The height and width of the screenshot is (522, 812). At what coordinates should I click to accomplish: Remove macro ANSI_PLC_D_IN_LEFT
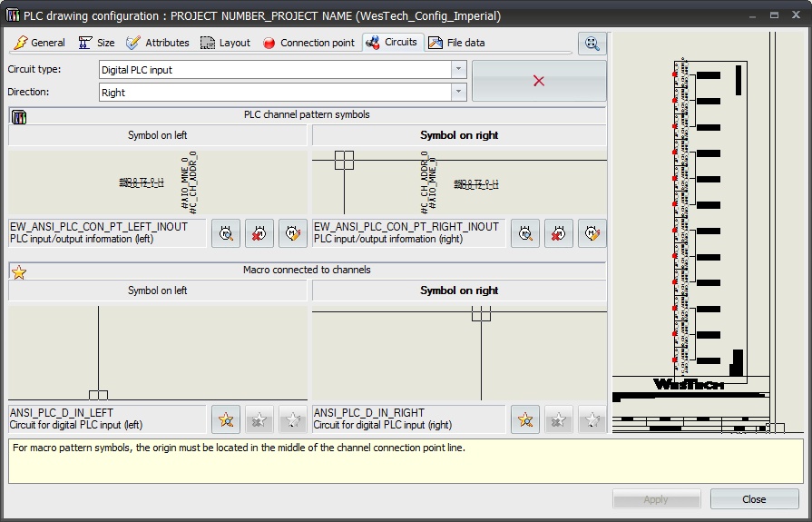click(x=259, y=419)
